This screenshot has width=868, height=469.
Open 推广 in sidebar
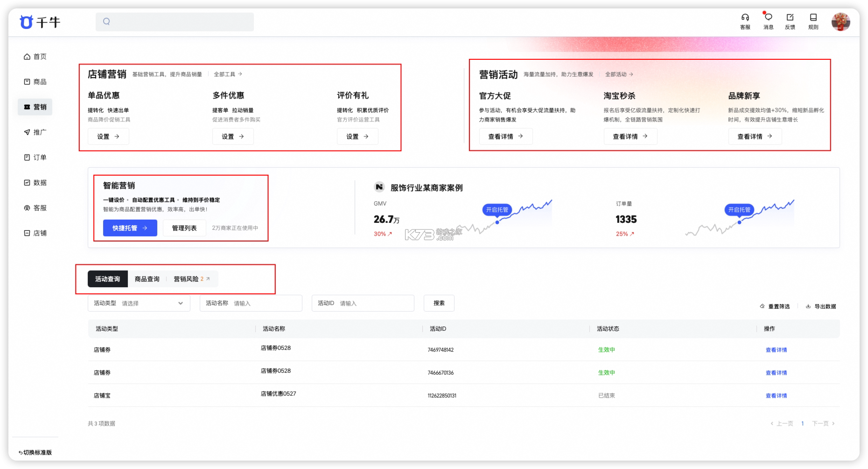(x=35, y=132)
